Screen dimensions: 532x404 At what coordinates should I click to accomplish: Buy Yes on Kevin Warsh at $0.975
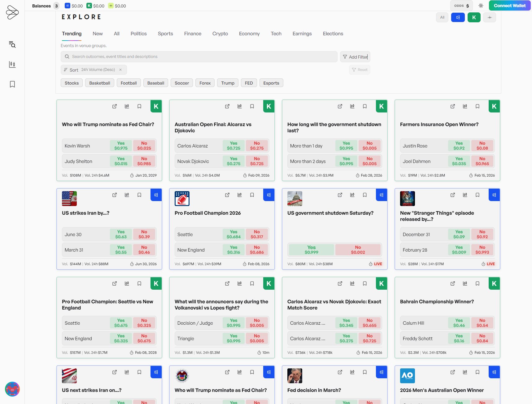121,146
